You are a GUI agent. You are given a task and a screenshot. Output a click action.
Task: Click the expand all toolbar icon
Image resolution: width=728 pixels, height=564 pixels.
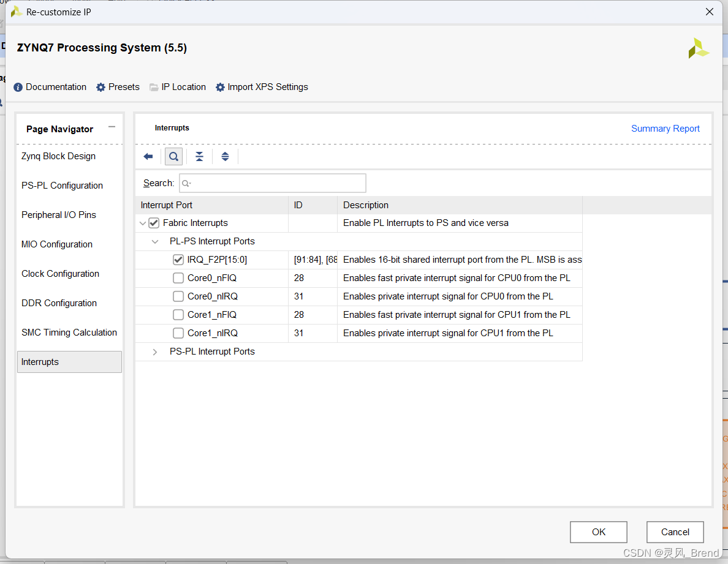pyautogui.click(x=225, y=157)
